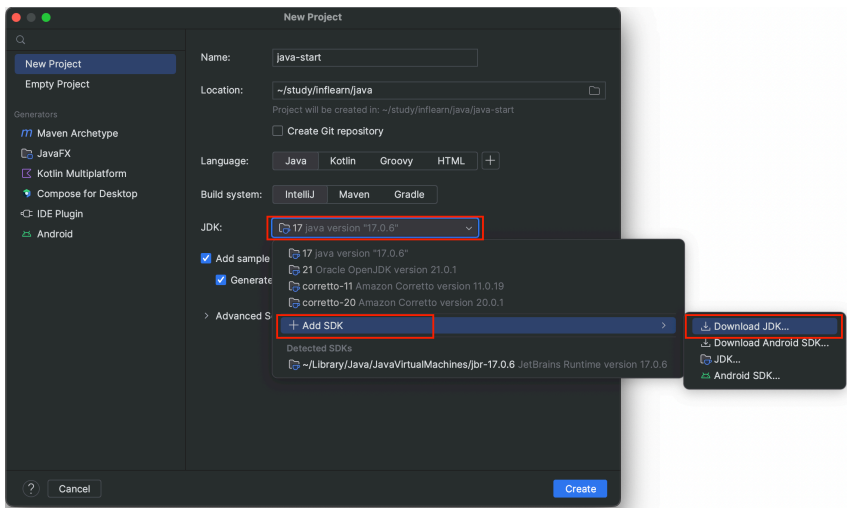Viewport: 857px width, 516px height.
Task: Select 21 Oracle OpenJDK version 21.0.1
Action: point(478,270)
